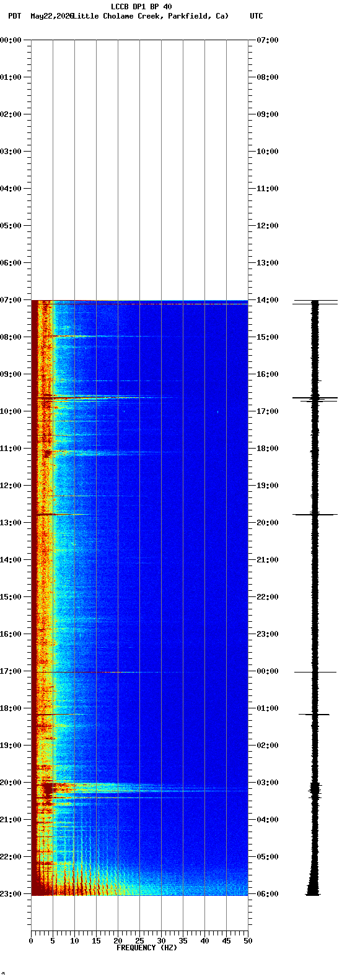The image size is (342, 980).
Task: Click the 23:00 PDT time label
Action: 11,894
